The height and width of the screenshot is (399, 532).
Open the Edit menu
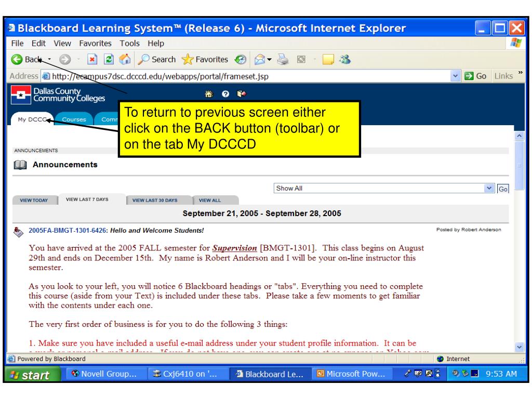click(x=38, y=44)
